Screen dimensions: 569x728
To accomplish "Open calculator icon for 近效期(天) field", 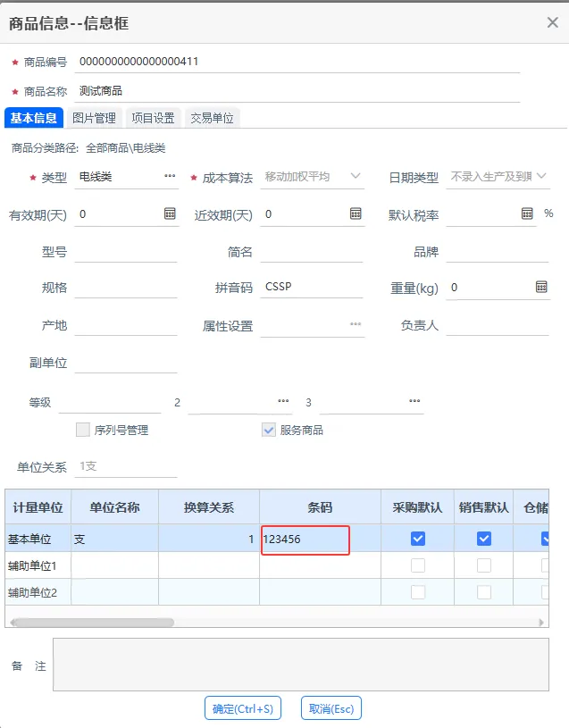I will tap(356, 214).
